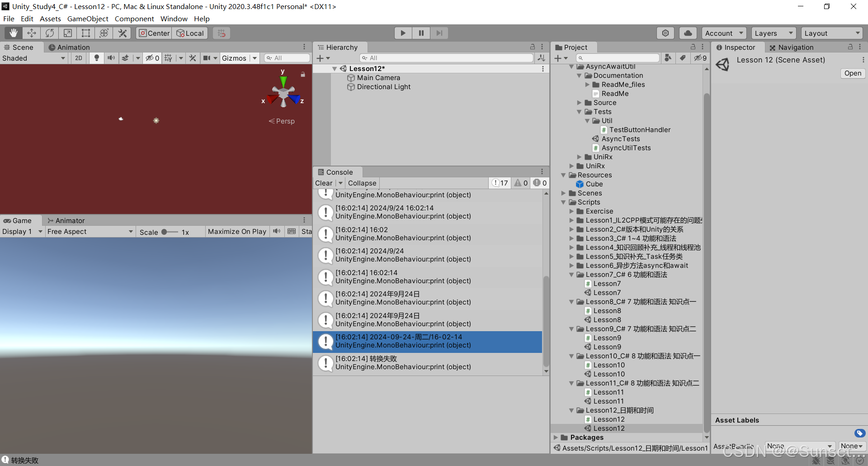
Task: Lock the scene gizmo rotation
Action: (303, 74)
